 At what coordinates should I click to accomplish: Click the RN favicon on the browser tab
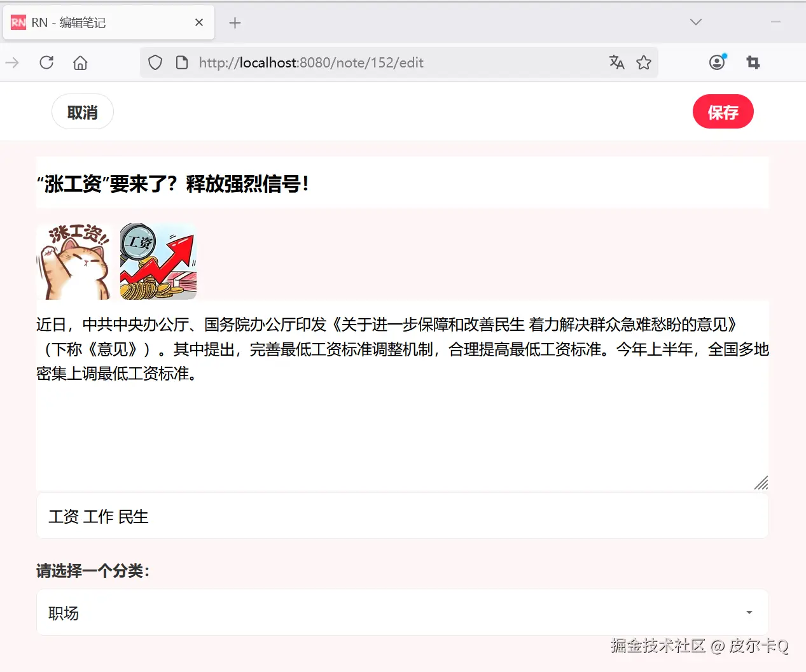17,22
